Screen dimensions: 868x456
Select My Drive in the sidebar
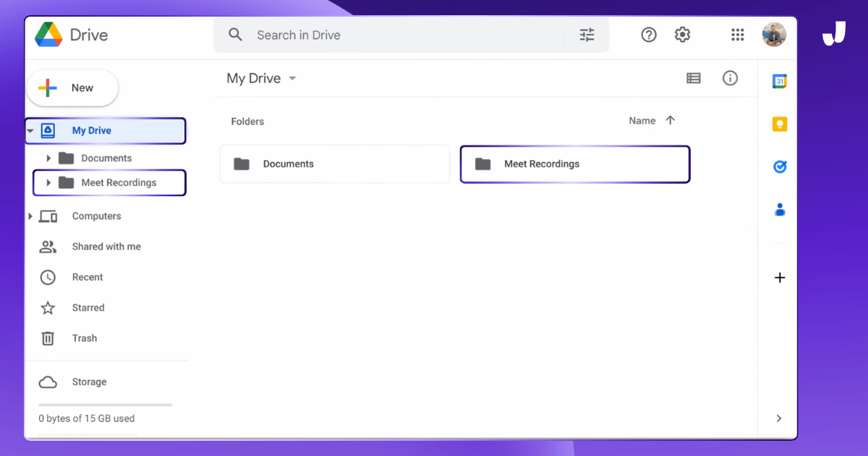coord(106,131)
